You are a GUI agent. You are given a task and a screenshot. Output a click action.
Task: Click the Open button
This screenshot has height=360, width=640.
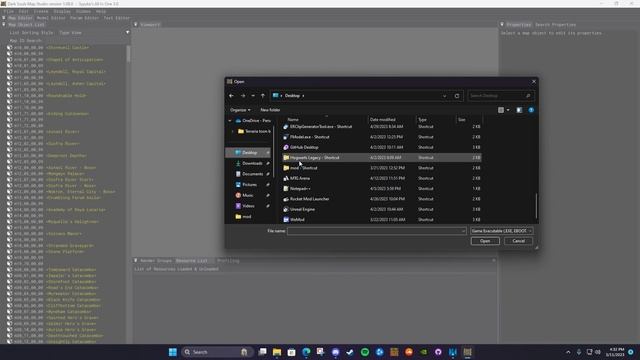pos(485,241)
